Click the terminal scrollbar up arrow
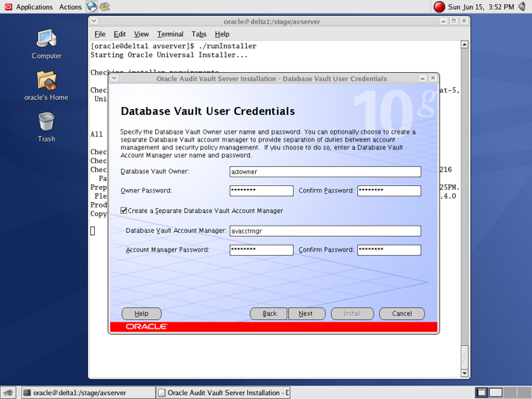532x399 pixels. tap(465, 44)
